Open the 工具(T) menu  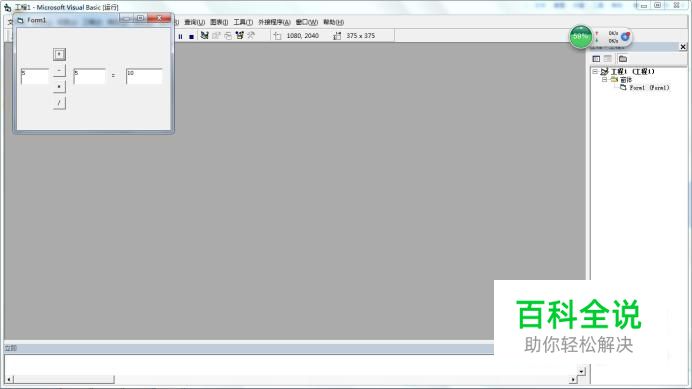tap(243, 22)
